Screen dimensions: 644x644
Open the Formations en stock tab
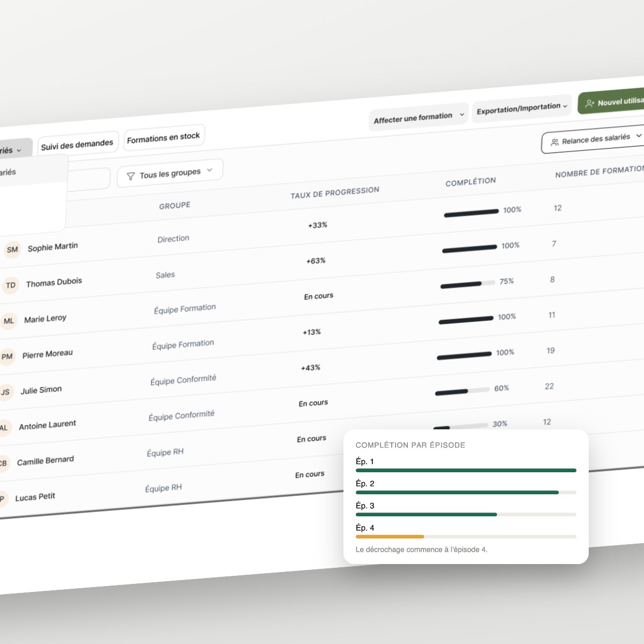[164, 138]
